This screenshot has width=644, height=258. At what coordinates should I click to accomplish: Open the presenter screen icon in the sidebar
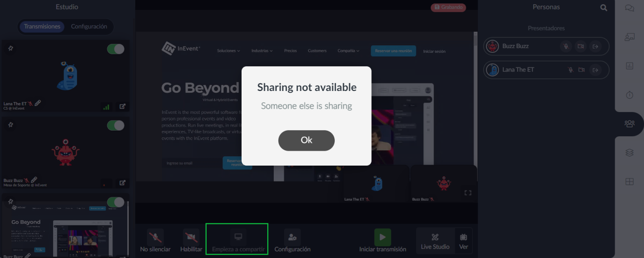630,37
